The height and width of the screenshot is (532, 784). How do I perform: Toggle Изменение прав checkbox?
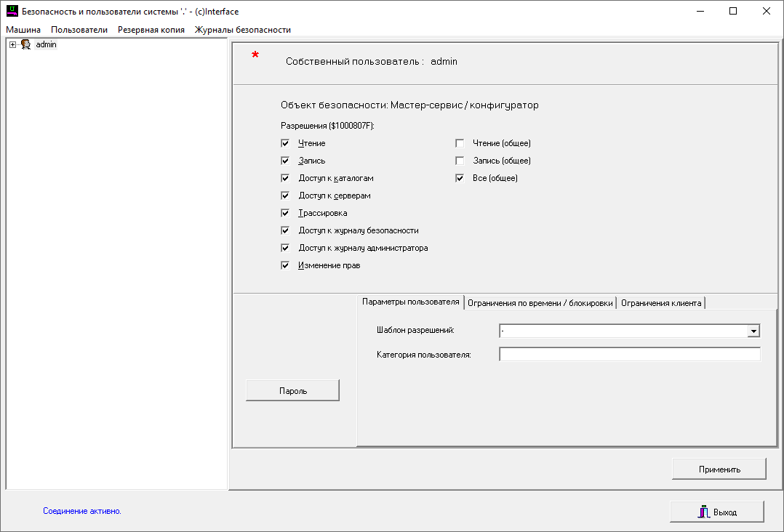[x=286, y=266]
